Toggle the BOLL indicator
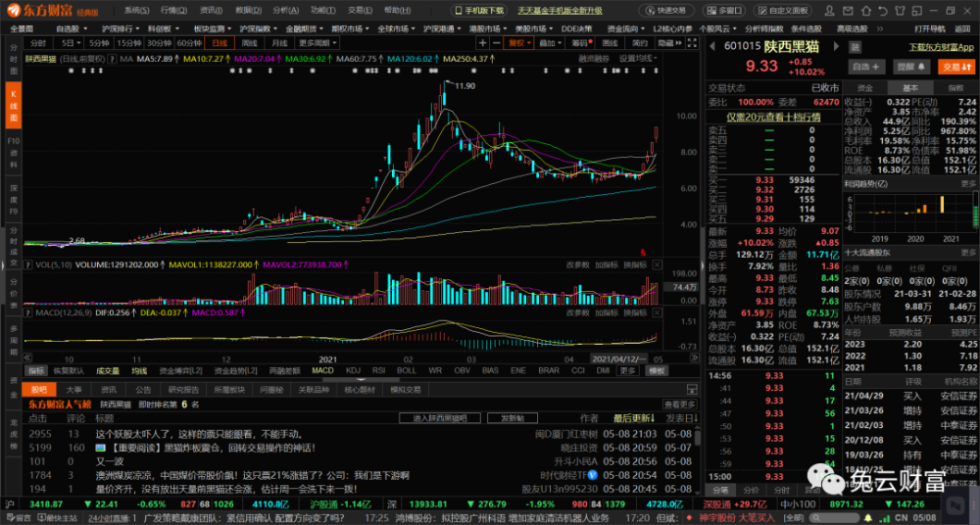The image size is (980, 525). [406, 371]
